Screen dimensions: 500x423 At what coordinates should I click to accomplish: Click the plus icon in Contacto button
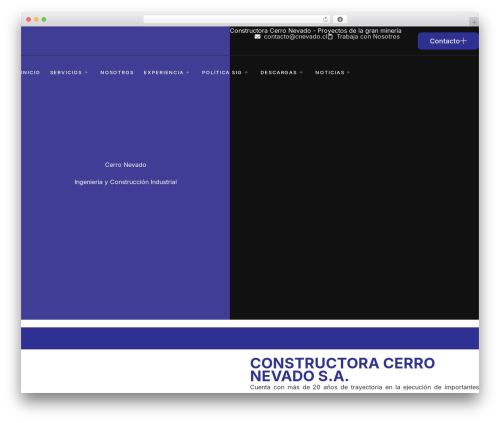click(x=463, y=41)
